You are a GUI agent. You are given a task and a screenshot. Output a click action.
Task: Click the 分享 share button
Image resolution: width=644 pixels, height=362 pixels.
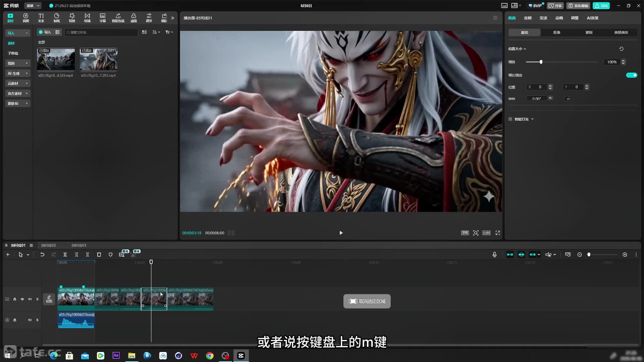555,6
